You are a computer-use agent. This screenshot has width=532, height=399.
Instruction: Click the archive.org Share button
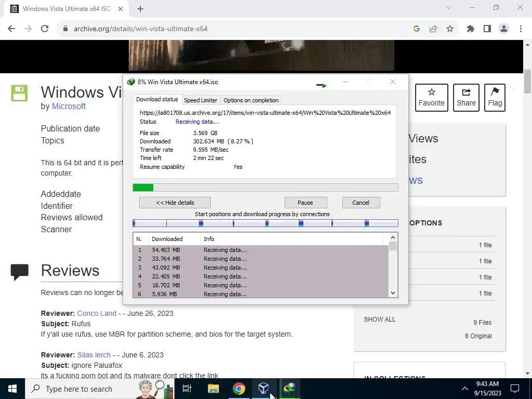pyautogui.click(x=466, y=98)
